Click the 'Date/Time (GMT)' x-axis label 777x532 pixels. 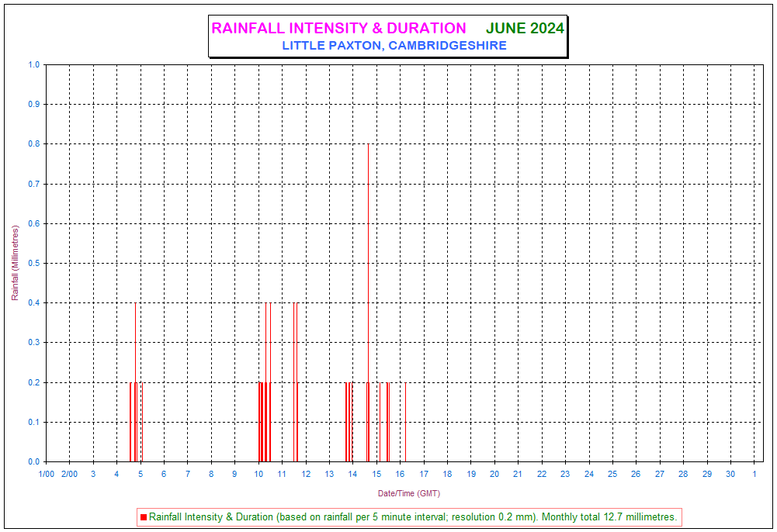[409, 493]
